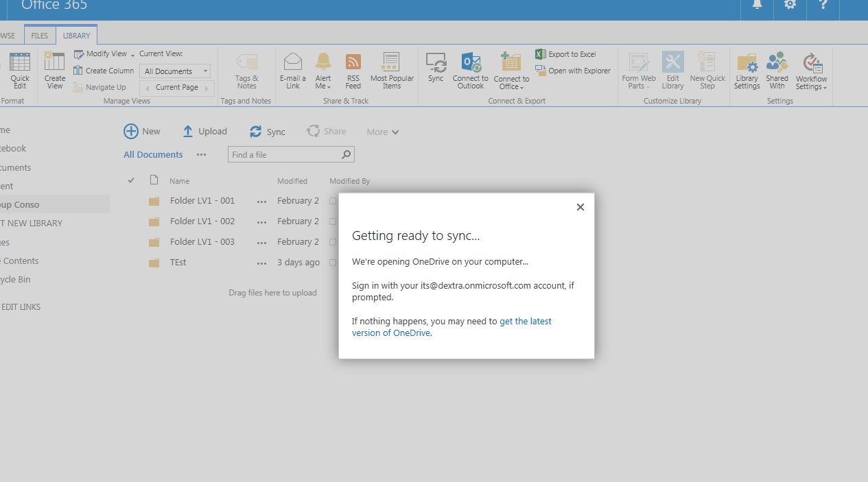
Task: Select the checkbox next to TEst folder
Action: coord(333,262)
